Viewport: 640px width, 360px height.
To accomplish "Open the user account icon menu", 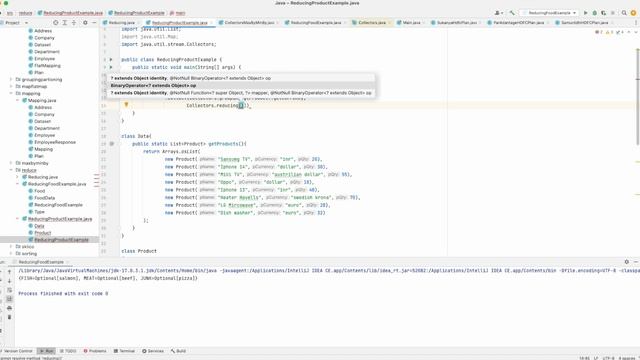I will (x=498, y=13).
